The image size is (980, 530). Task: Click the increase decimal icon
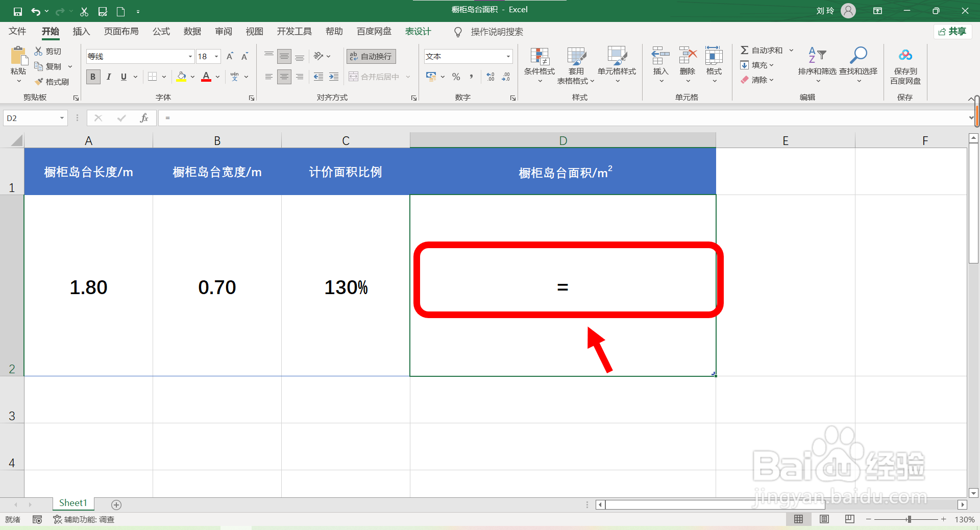491,77
